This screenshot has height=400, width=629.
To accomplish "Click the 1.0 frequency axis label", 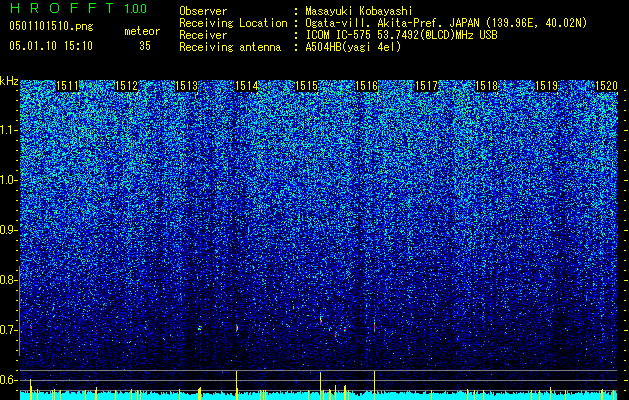I will coord(7,181).
